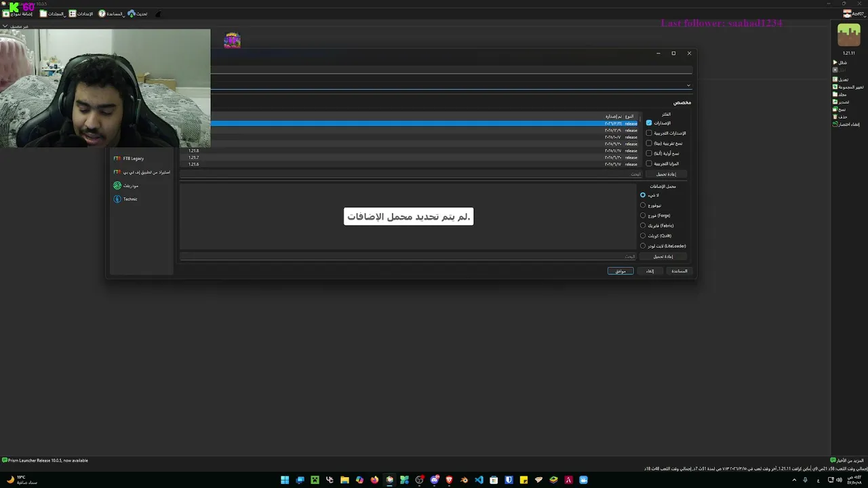Click Copy (نسخ) instance icon
Image resolution: width=868 pixels, height=488 pixels.
pyautogui.click(x=835, y=109)
